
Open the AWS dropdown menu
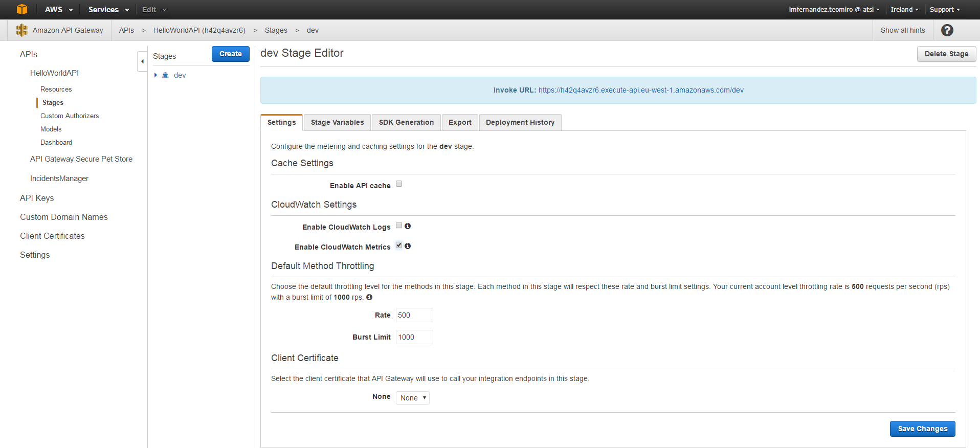tap(59, 9)
